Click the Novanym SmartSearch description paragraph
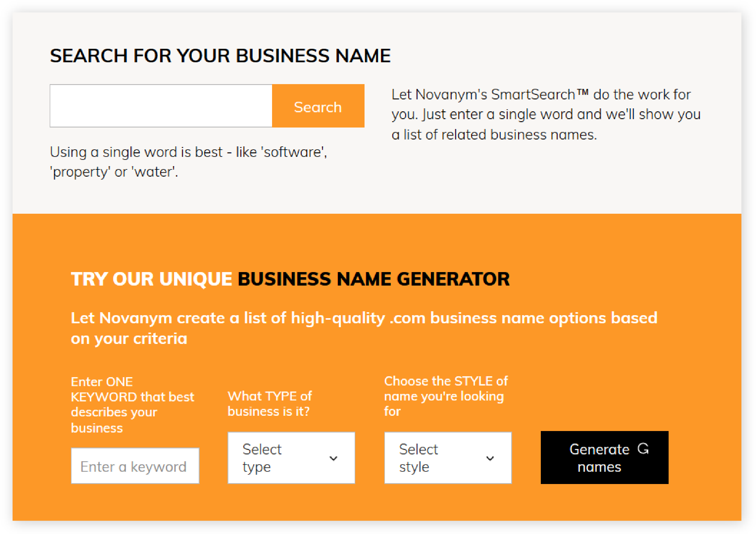The height and width of the screenshot is (534, 756). pyautogui.click(x=546, y=114)
